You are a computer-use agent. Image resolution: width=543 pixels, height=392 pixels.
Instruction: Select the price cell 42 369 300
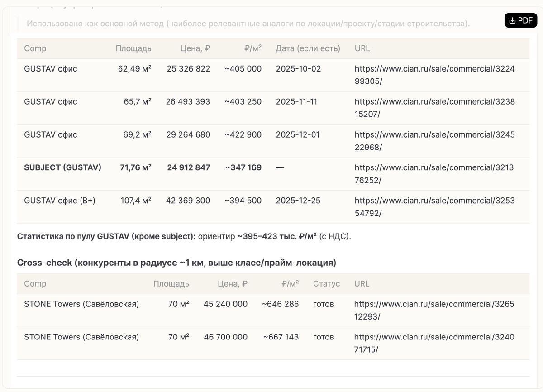188,201
